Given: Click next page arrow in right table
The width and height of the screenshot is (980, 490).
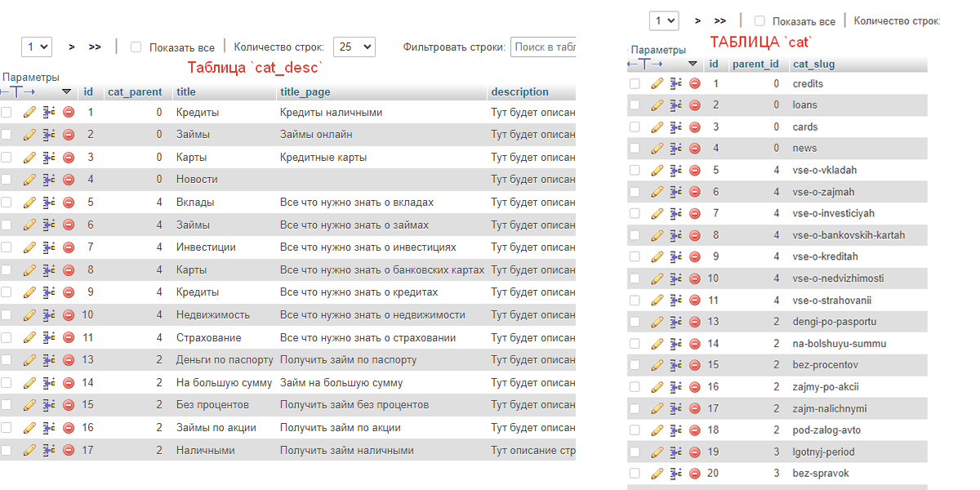Looking at the screenshot, I should coord(697,20).
